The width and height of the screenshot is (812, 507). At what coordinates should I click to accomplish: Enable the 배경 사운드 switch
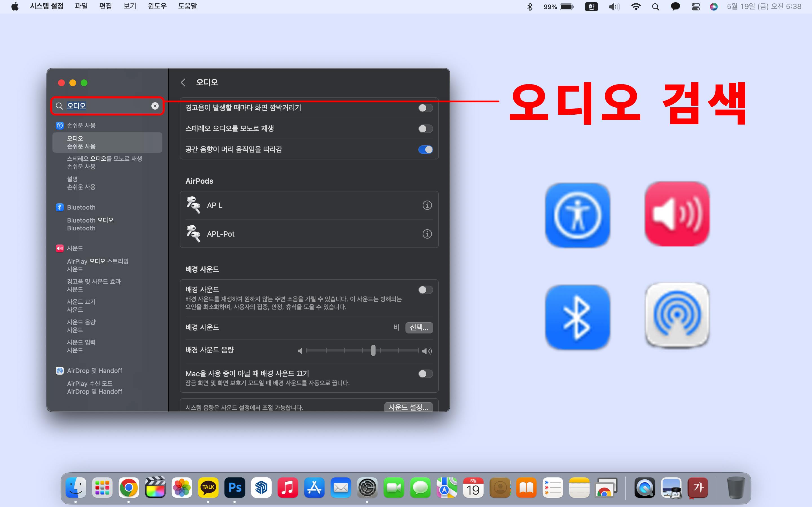click(x=425, y=290)
